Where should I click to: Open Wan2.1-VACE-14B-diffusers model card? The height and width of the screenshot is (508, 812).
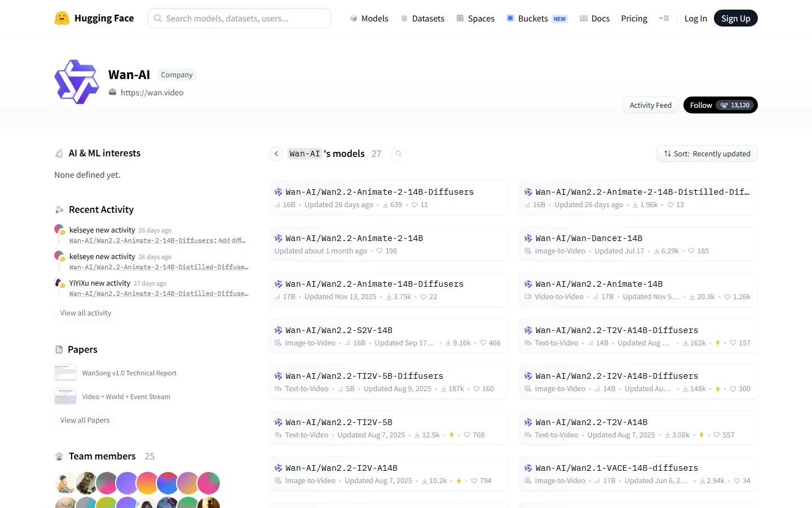pyautogui.click(x=638, y=474)
